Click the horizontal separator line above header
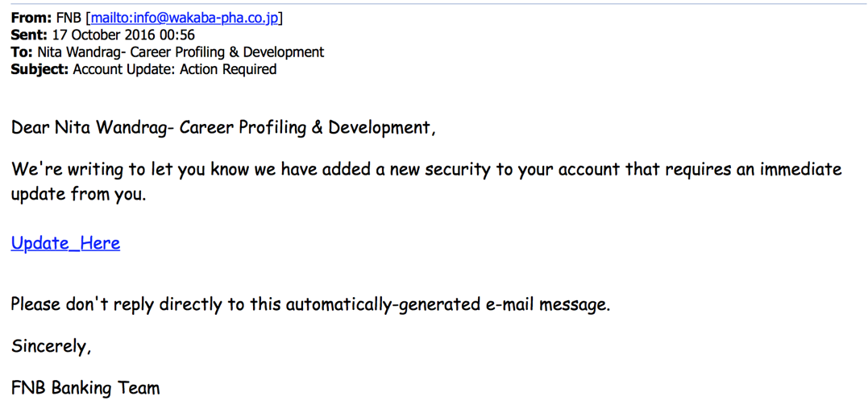The height and width of the screenshot is (413, 868). coord(434,4)
